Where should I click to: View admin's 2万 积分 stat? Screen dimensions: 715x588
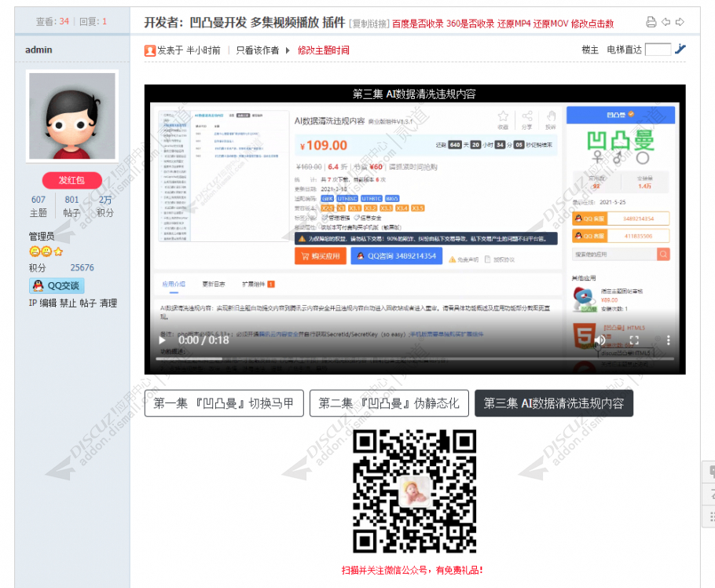[104, 206]
